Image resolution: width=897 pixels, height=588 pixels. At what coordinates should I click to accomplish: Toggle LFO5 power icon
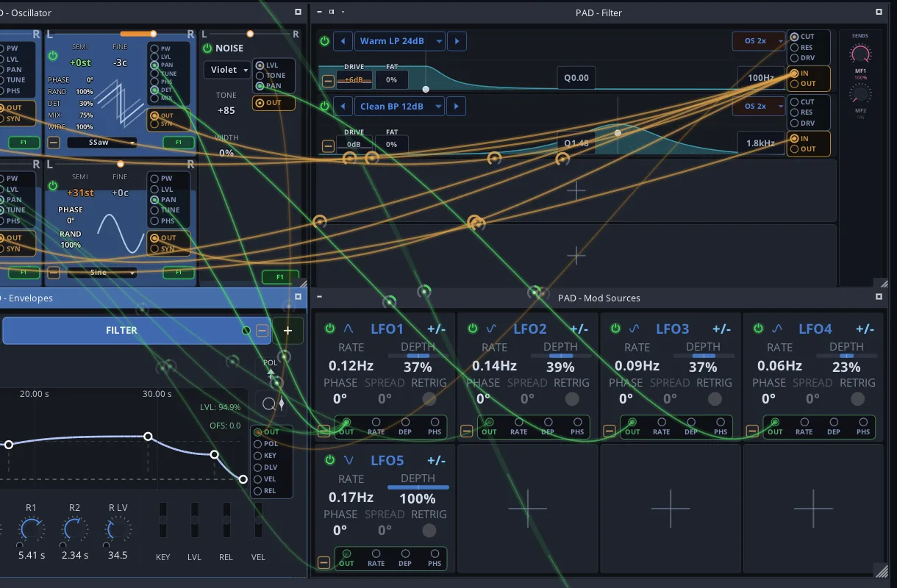click(329, 460)
